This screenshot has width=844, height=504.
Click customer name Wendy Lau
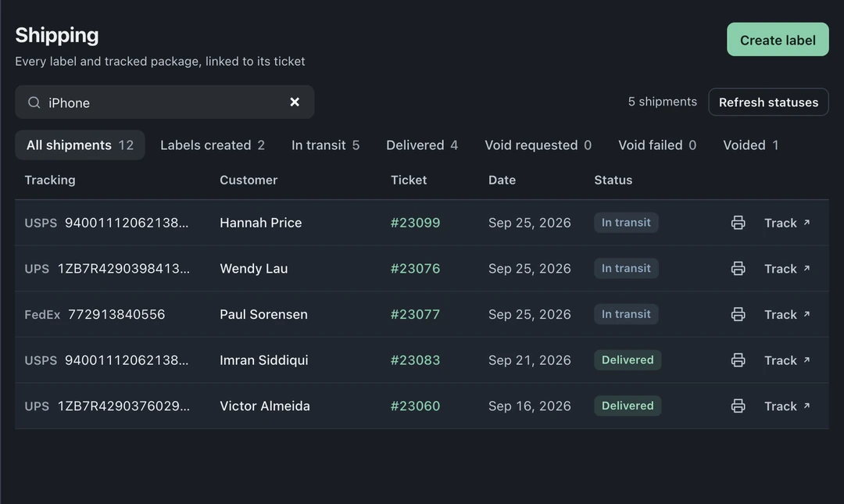pyautogui.click(x=253, y=269)
